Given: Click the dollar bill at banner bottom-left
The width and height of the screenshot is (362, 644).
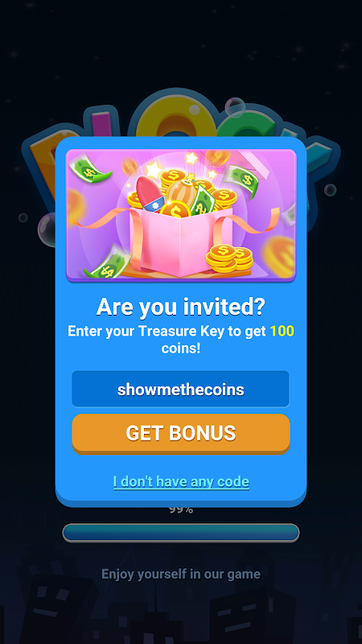Looking at the screenshot, I should click(107, 263).
